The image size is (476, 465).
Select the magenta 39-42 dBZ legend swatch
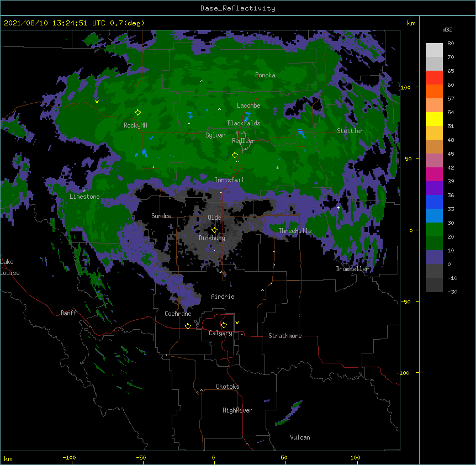click(434, 174)
